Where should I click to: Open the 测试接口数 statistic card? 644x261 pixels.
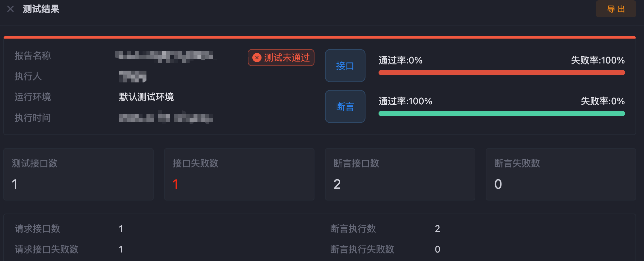pos(78,174)
